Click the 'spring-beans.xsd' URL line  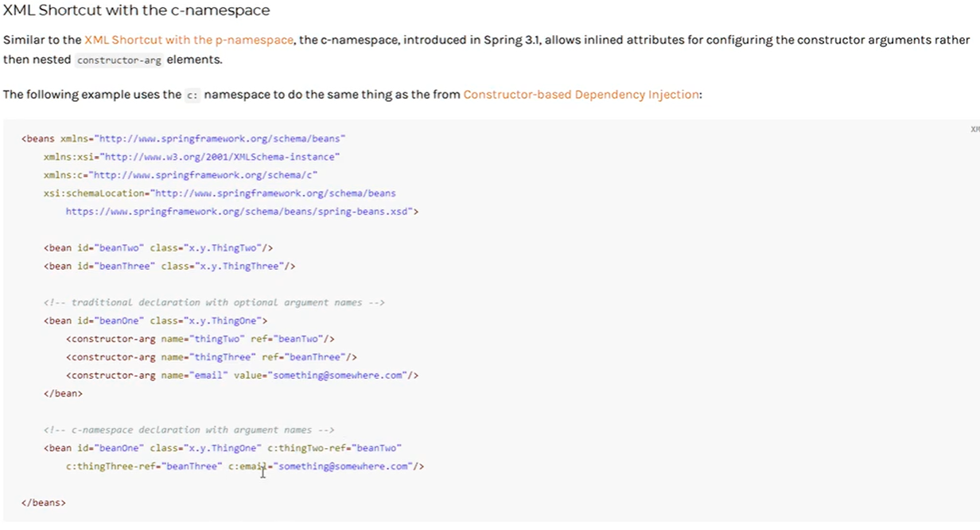pos(242,212)
